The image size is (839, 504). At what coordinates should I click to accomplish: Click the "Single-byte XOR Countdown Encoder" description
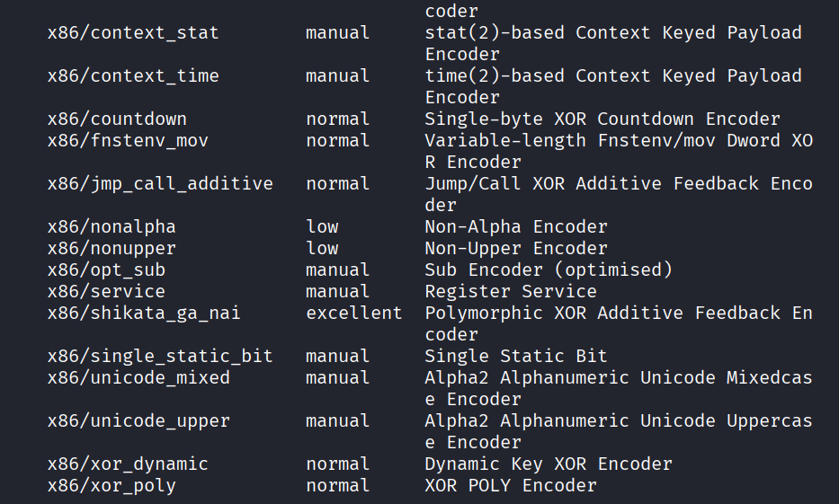602,119
